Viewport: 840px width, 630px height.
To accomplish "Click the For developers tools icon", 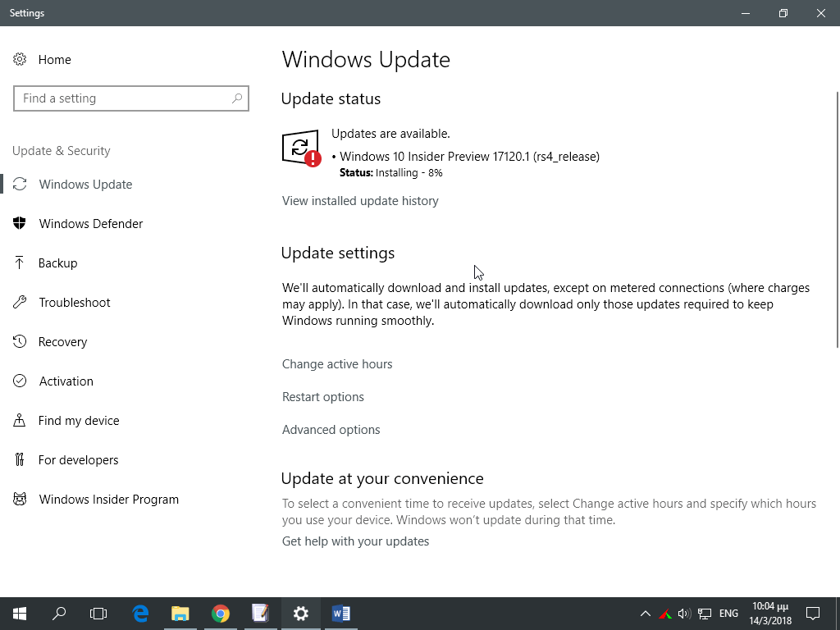I will (x=20, y=459).
